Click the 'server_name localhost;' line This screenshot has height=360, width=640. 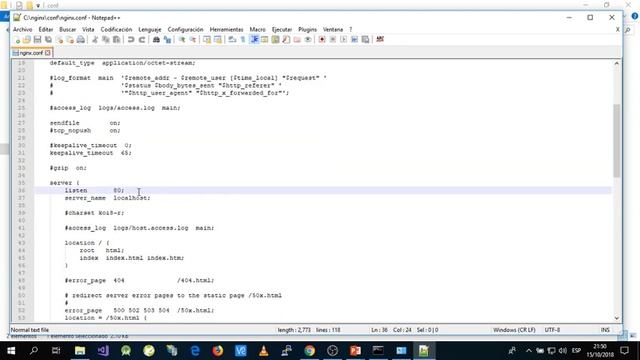point(107,198)
